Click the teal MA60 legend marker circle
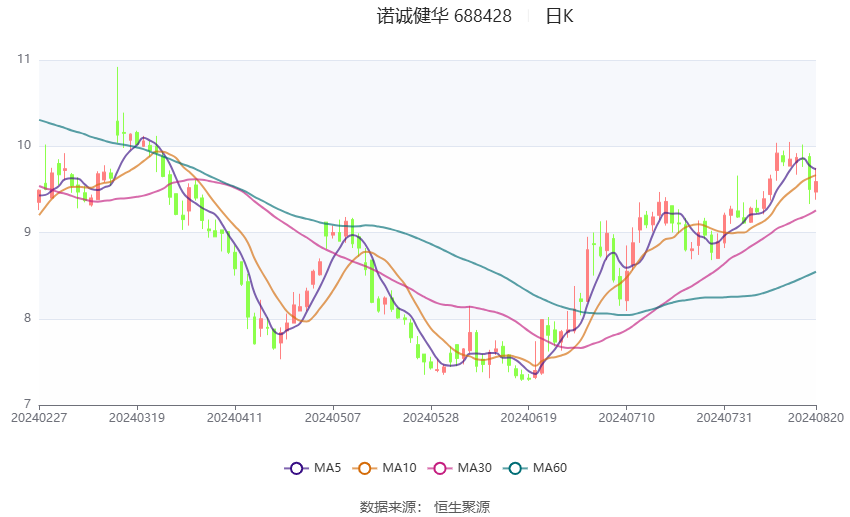 point(515,468)
